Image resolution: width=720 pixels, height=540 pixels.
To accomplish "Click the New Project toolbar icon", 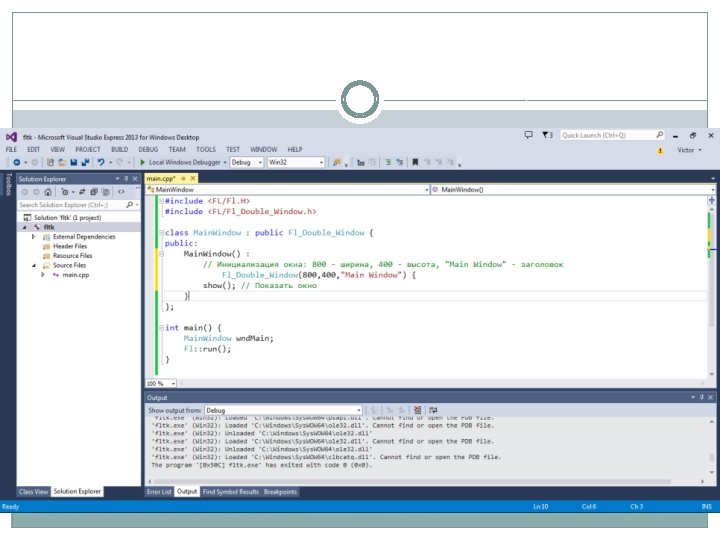I will [x=51, y=162].
